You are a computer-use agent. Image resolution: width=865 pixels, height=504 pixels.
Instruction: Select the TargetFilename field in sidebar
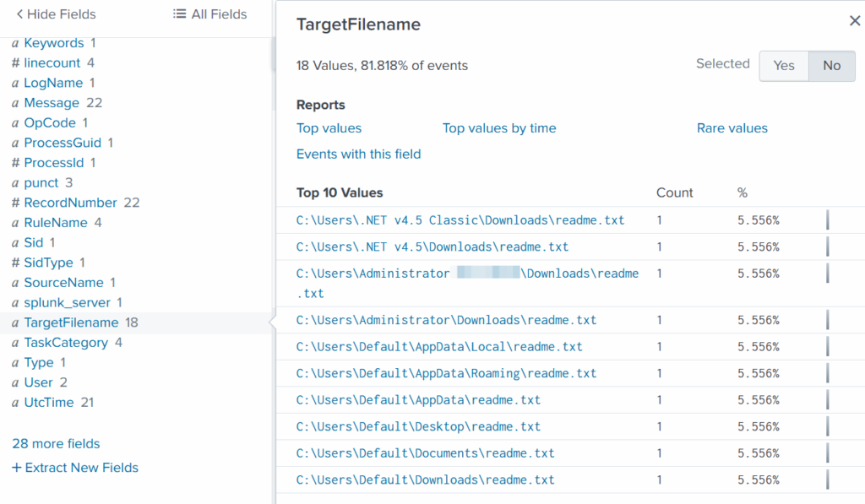tap(71, 322)
